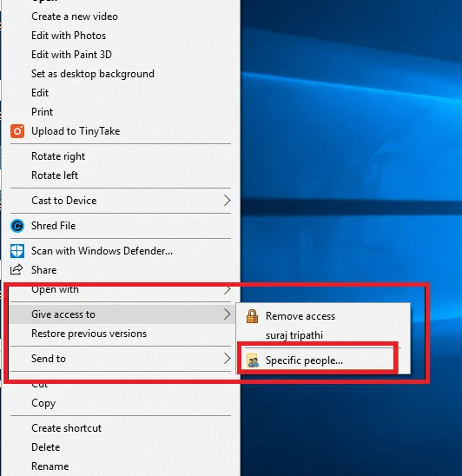Expand the Send to submenu arrow

click(227, 359)
